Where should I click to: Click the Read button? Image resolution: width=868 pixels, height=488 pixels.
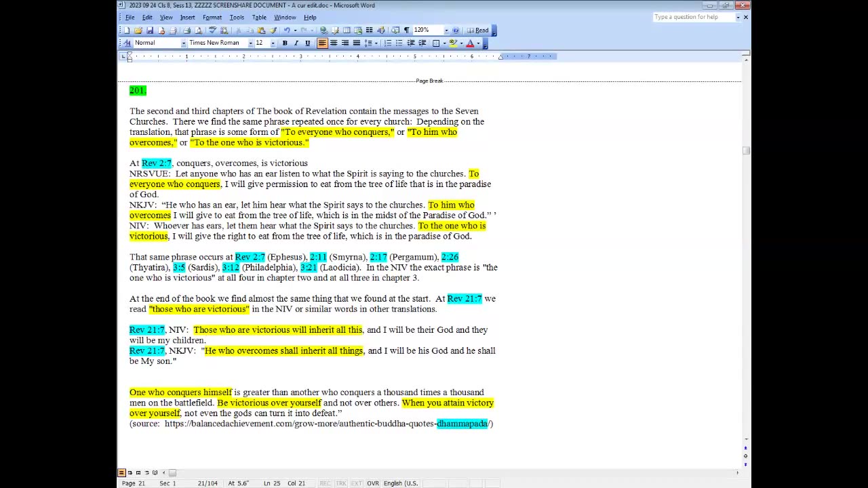tap(478, 30)
